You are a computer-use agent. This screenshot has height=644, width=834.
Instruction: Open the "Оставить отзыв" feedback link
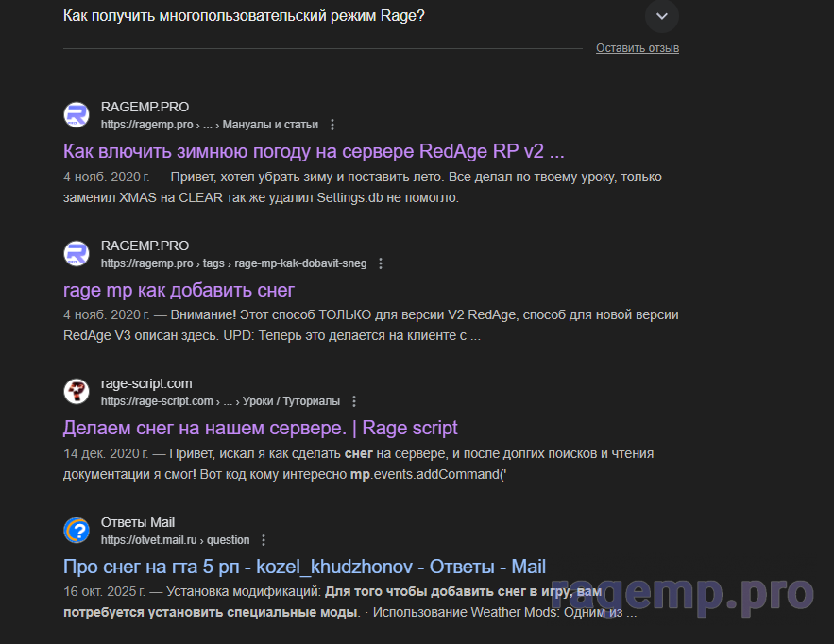pos(637,48)
